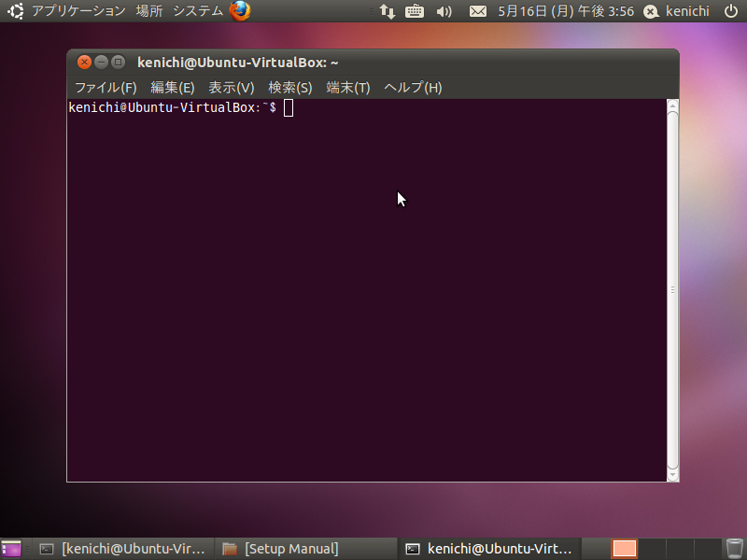Open the 表示(V) menu
The height and width of the screenshot is (560, 747).
tap(231, 88)
